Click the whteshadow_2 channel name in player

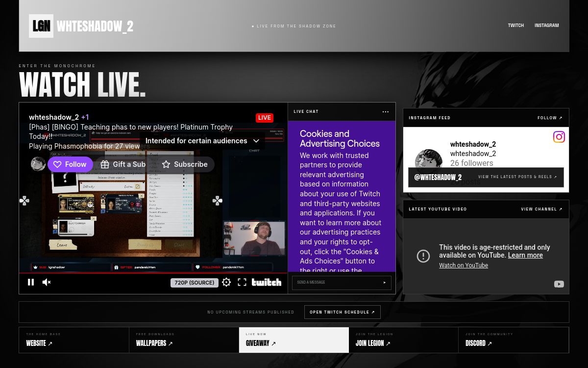pyautogui.click(x=54, y=117)
